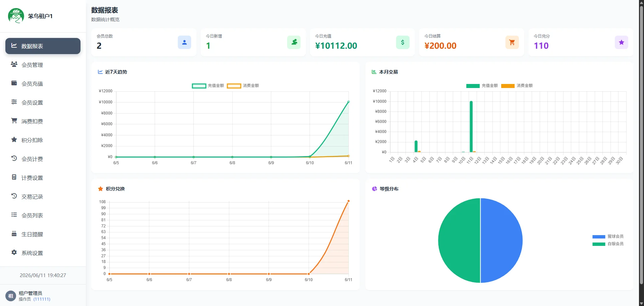
Task: Toggle 充值金额 legend in 近7天趋势 chart
Action: click(x=208, y=86)
